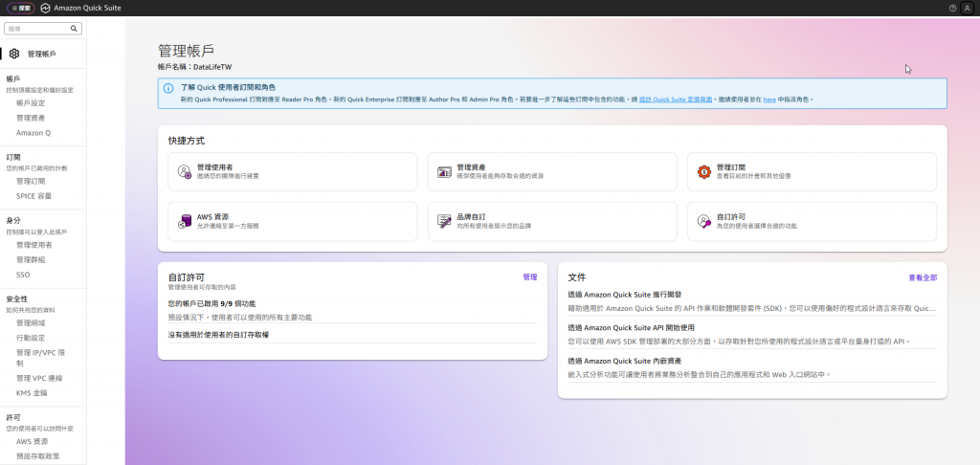
Task: Follow the Quick Suite 定價頁面 link
Action: (676, 100)
